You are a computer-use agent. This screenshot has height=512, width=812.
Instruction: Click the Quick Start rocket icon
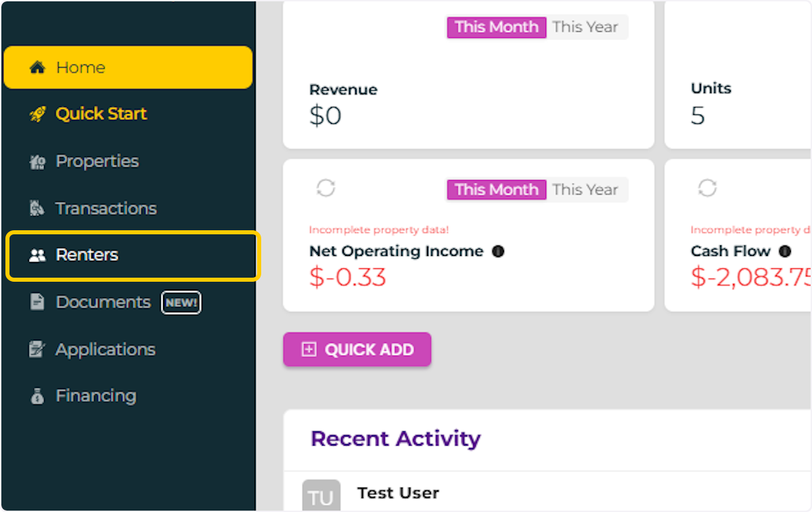37,114
